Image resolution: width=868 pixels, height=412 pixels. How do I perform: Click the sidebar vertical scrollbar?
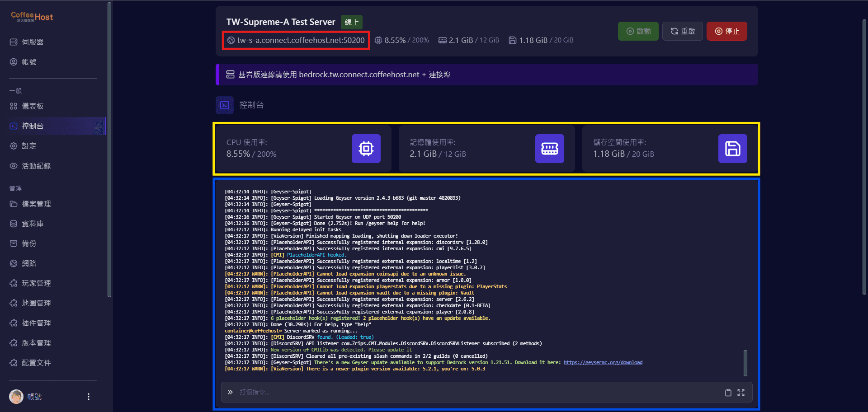[109, 150]
